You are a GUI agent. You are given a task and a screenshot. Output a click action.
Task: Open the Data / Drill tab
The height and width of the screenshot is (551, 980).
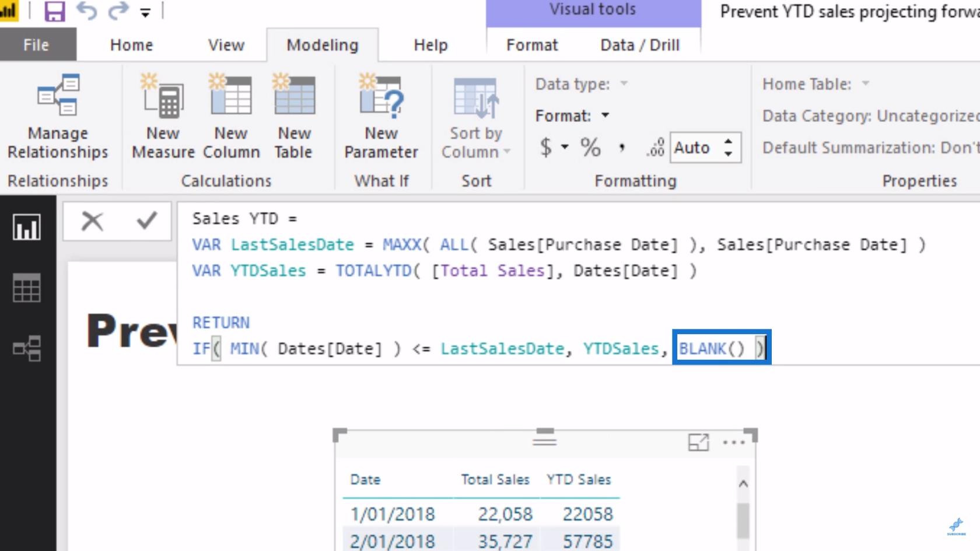(x=640, y=45)
